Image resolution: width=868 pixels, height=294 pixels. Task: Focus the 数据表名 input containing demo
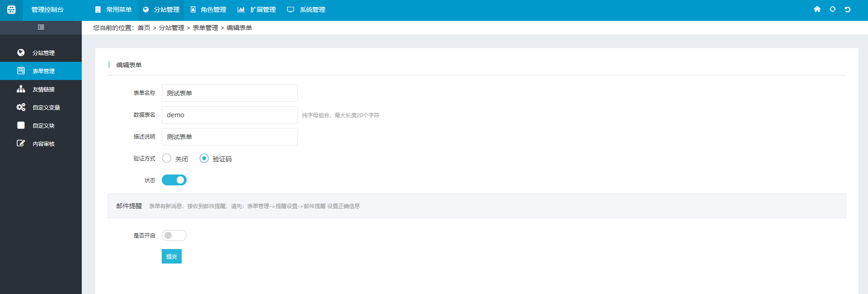[230, 115]
